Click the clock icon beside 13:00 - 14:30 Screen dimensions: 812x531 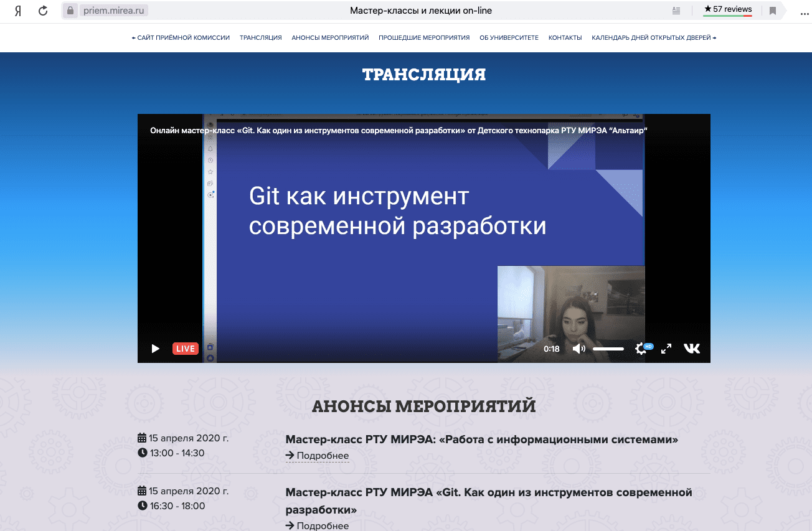(x=142, y=453)
